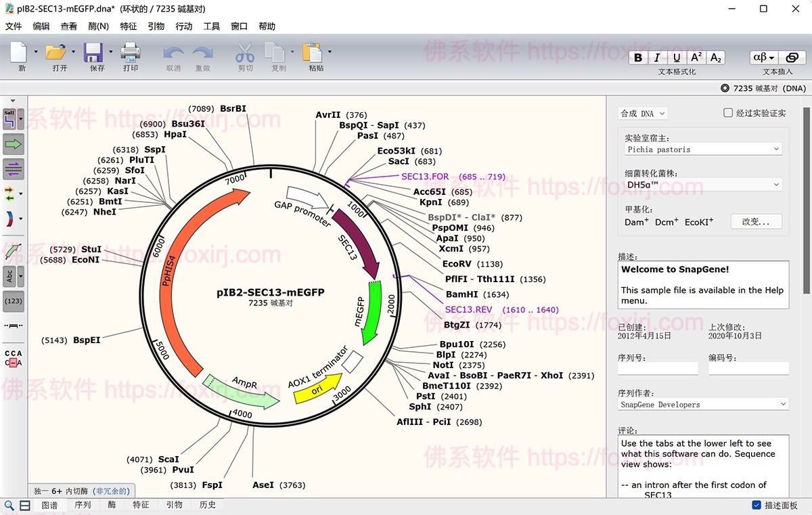The height and width of the screenshot is (515, 812).
Task: Toggle italic text formatting
Action: coord(656,58)
